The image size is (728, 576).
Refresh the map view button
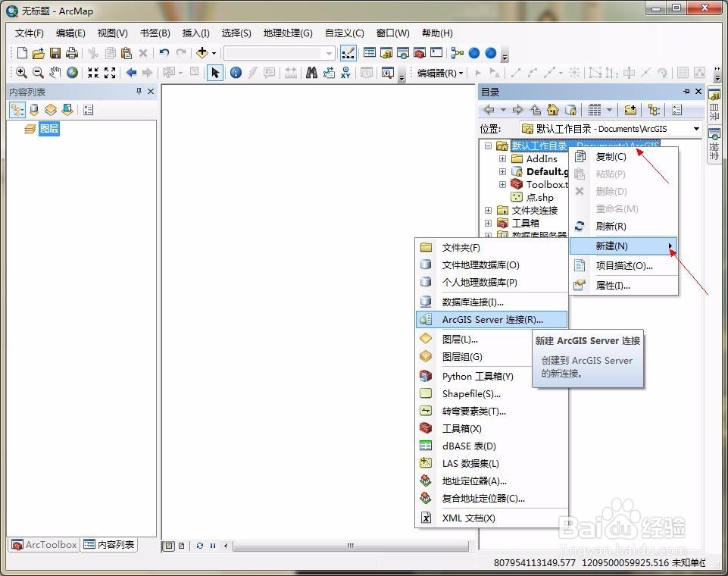click(x=200, y=546)
